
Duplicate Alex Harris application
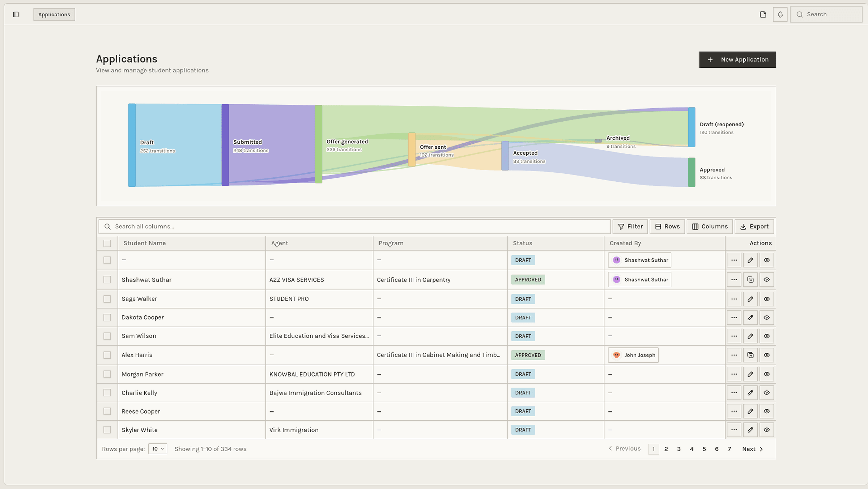[750, 355]
